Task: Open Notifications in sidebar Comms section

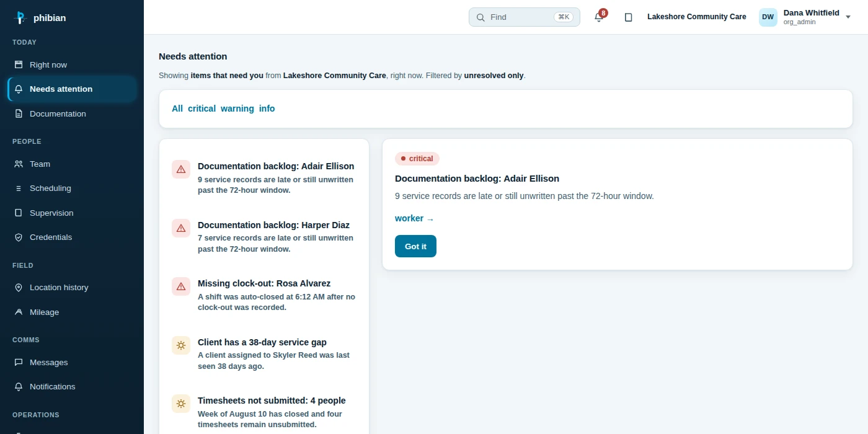Action: pos(72,387)
